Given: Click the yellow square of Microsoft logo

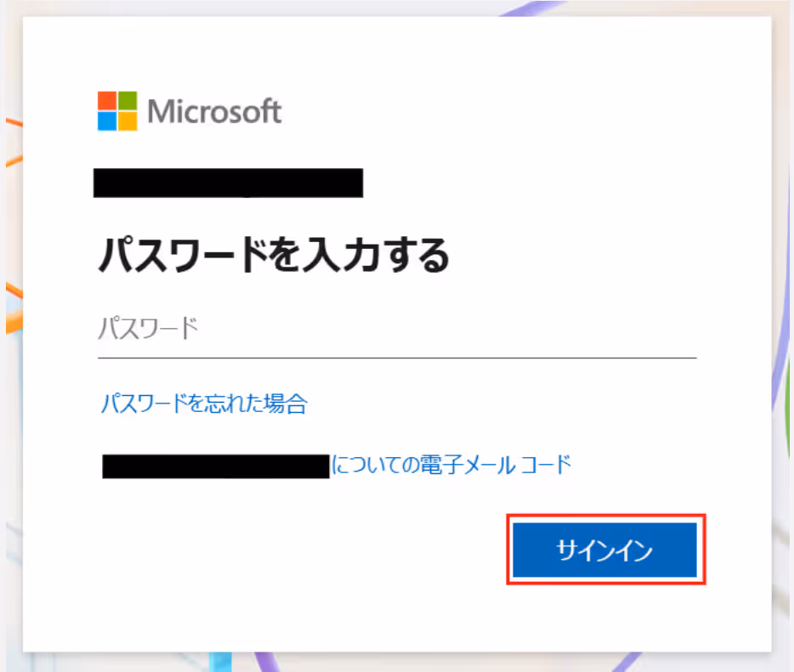Looking at the screenshot, I should pyautogui.click(x=128, y=121).
